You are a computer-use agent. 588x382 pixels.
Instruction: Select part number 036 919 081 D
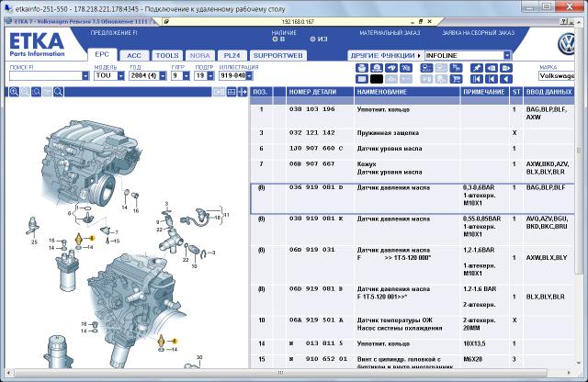pos(316,187)
